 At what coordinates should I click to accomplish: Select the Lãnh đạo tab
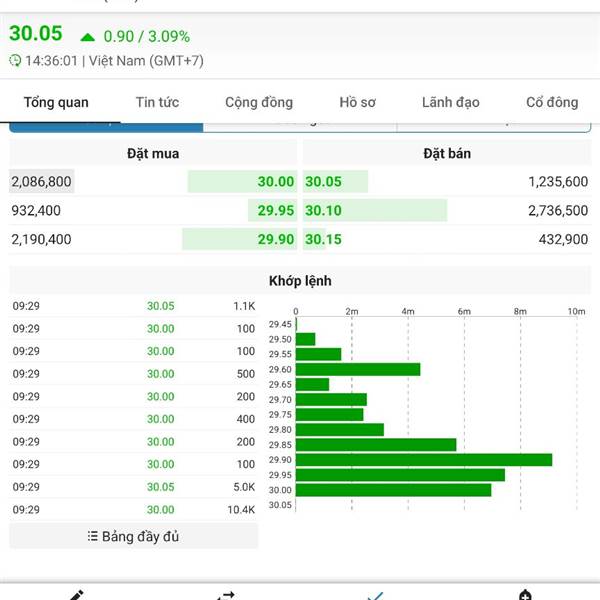tap(450, 102)
